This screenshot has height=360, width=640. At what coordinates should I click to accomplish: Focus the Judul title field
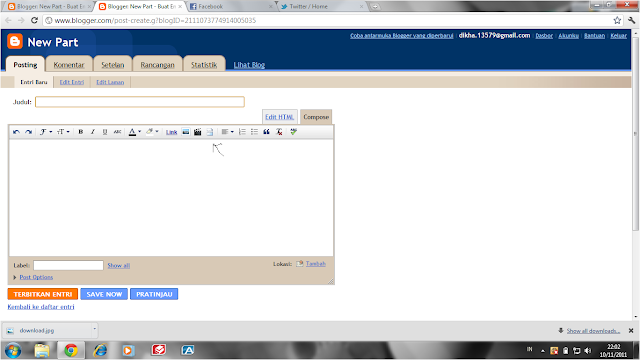(x=140, y=102)
